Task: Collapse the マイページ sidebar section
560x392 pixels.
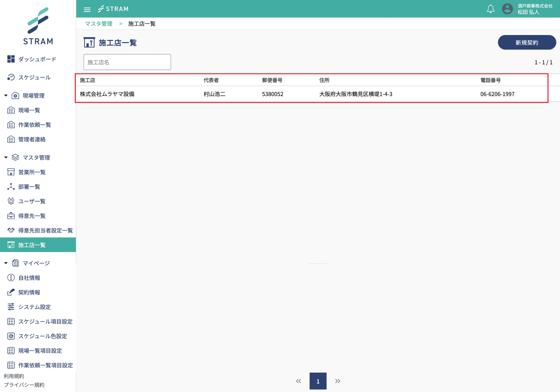Action: click(6, 263)
